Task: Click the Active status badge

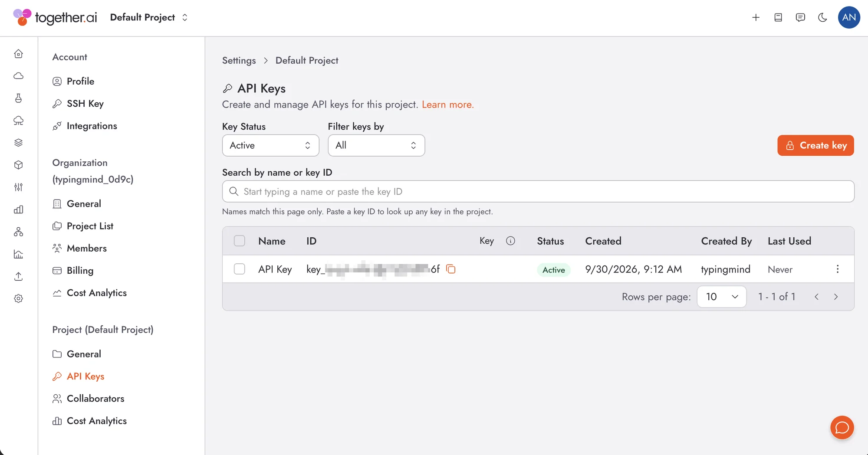Action: [x=553, y=269]
